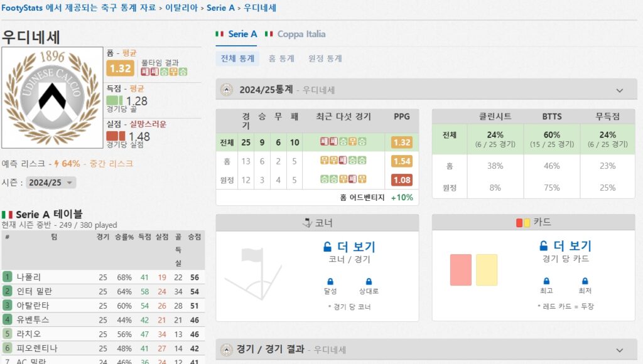
Task: Click the green rank 1 badge
Action: (7, 277)
